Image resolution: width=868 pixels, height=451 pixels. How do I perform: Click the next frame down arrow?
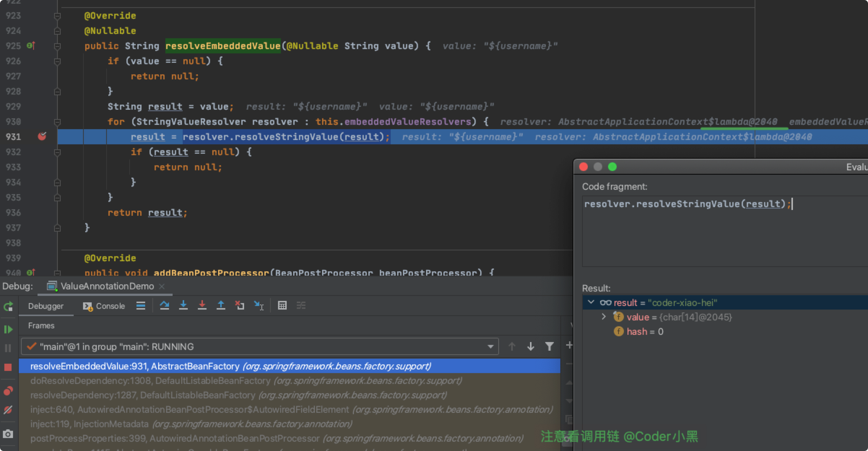(x=530, y=347)
